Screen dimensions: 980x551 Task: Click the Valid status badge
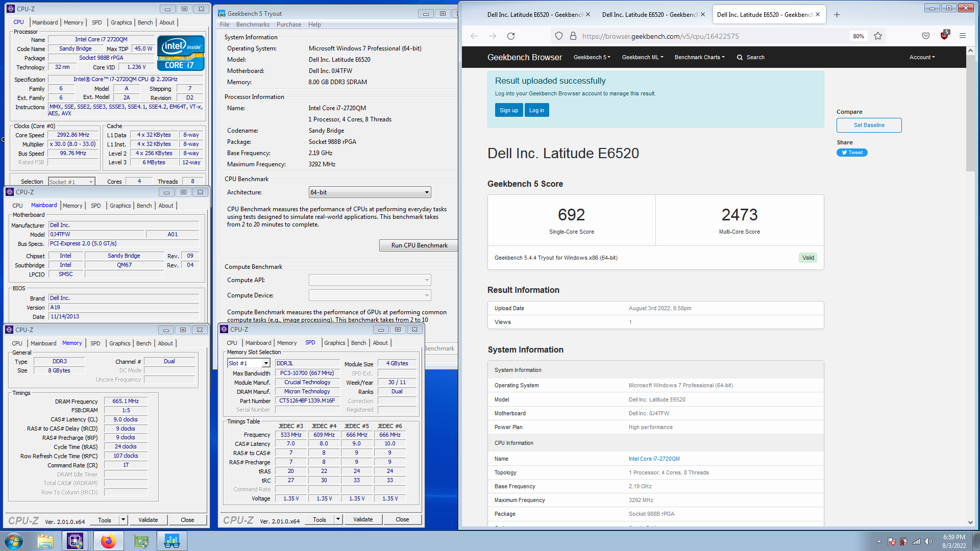coord(808,258)
